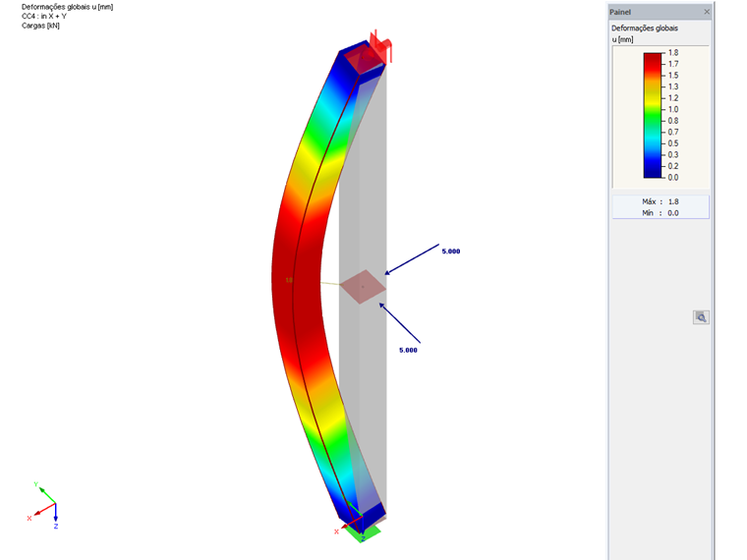Click the 1.5 legend scale value

tap(672, 76)
